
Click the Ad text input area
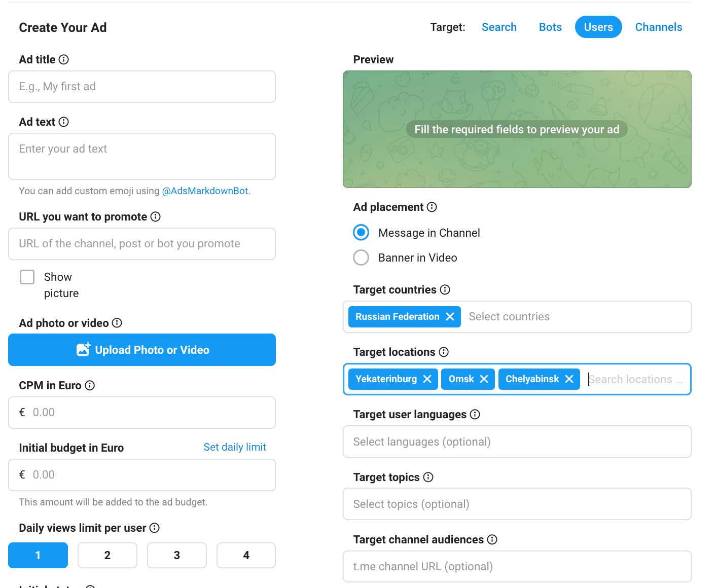pos(142,157)
